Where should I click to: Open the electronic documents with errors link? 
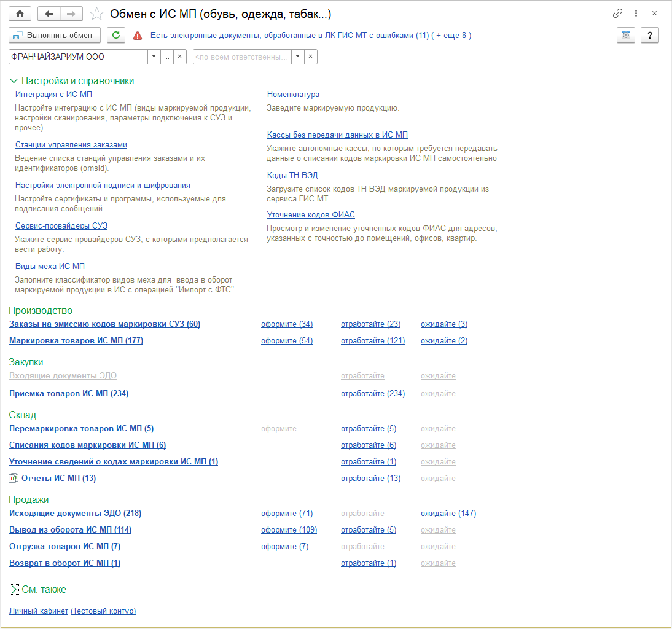pos(311,36)
